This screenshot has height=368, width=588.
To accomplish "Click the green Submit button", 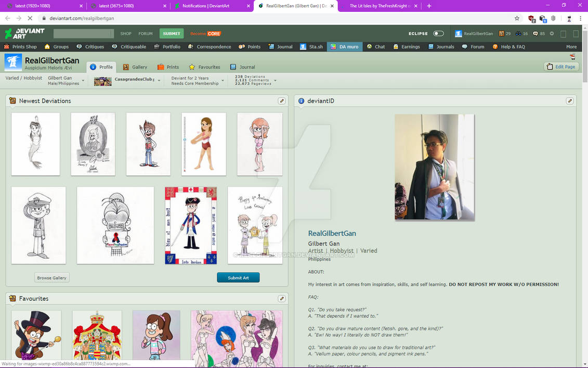I will [172, 33].
